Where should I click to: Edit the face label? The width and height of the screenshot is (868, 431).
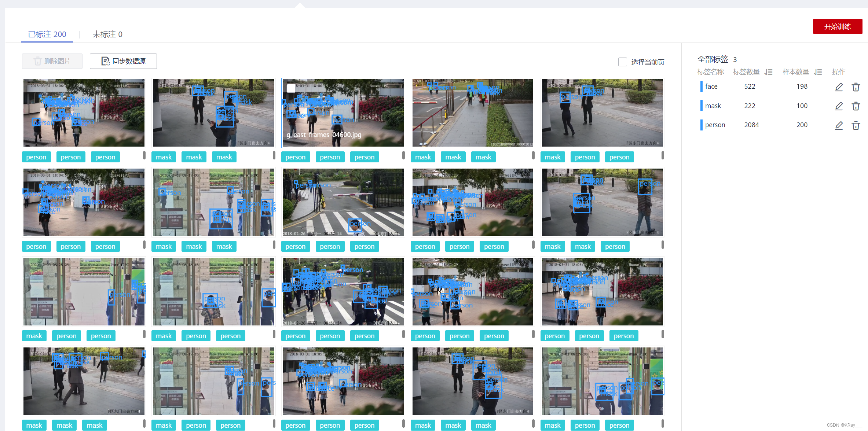pyautogui.click(x=839, y=87)
